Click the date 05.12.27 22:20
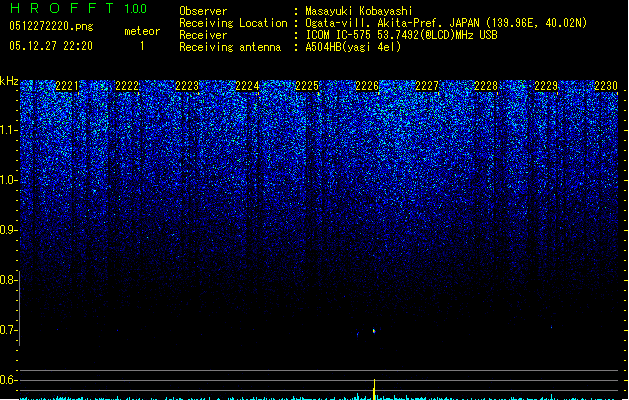 coord(51,46)
